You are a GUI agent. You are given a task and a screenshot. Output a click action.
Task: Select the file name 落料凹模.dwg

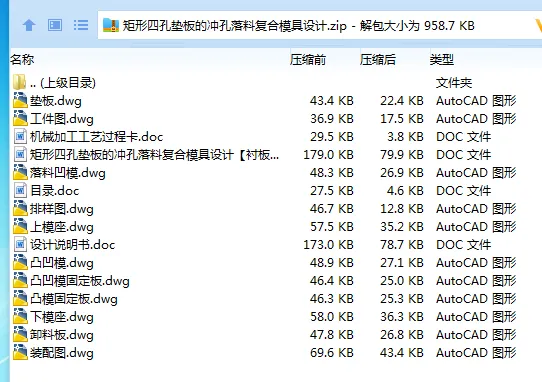point(68,173)
